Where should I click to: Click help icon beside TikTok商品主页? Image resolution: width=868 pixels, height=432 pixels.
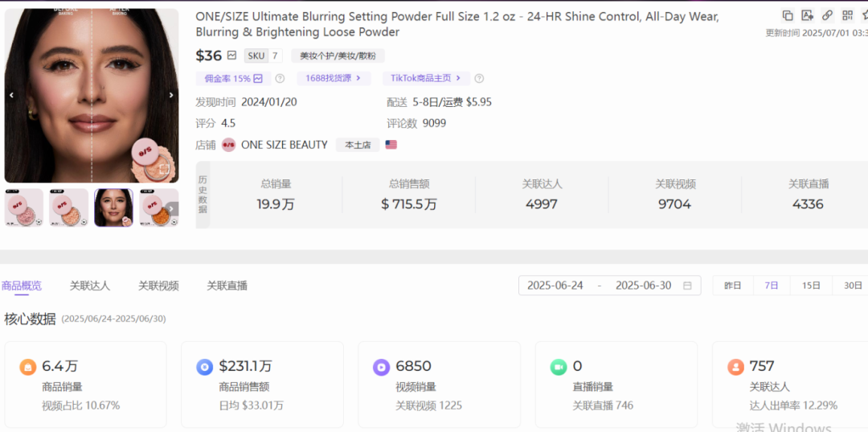click(x=479, y=79)
